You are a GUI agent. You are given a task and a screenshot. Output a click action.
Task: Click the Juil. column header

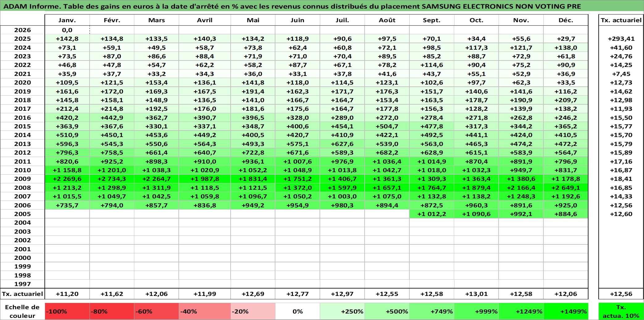(x=342, y=20)
